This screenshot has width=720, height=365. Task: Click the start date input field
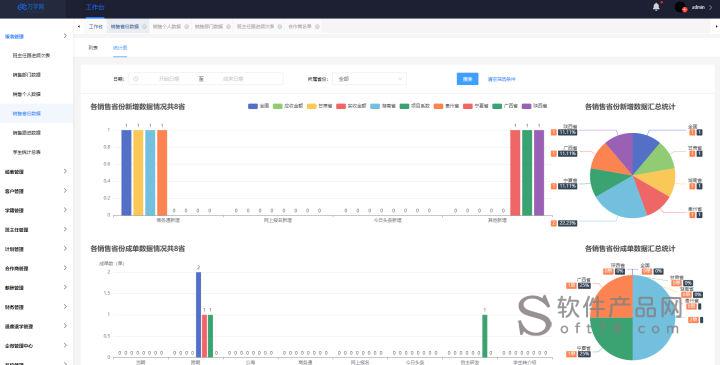tap(169, 79)
